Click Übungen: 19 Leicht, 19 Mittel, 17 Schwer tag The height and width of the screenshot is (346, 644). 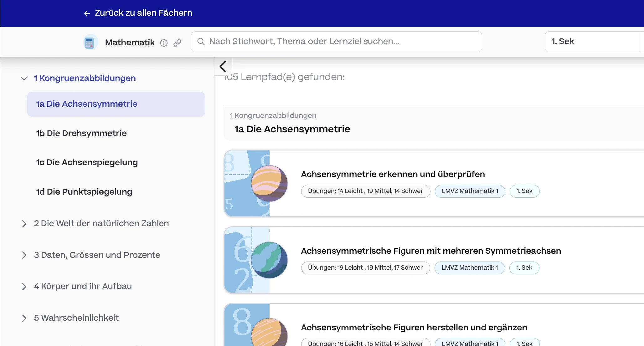click(365, 268)
